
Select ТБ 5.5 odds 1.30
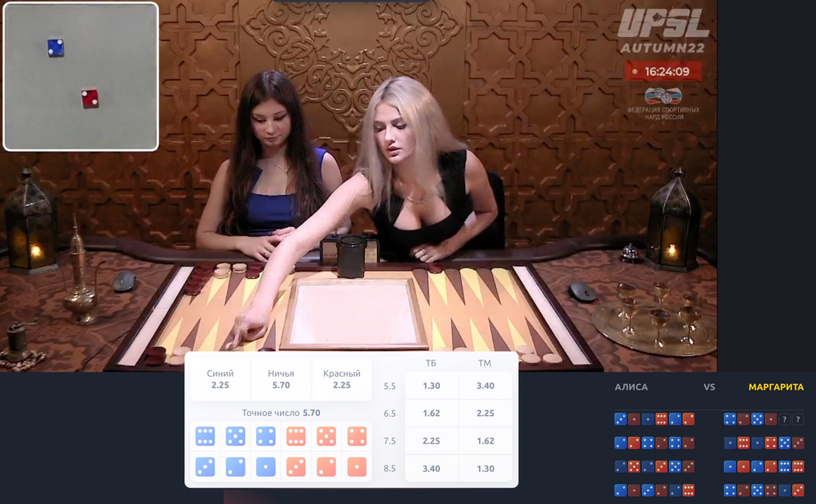click(x=432, y=386)
